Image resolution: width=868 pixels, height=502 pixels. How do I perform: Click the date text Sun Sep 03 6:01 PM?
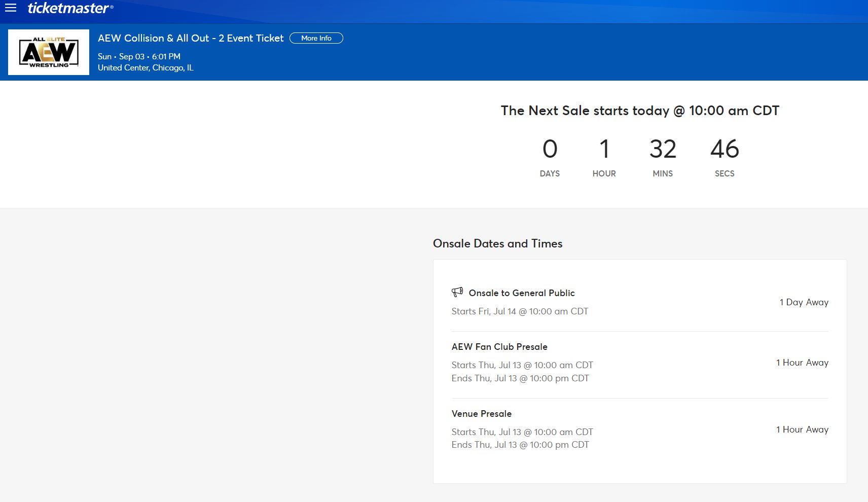pos(139,56)
